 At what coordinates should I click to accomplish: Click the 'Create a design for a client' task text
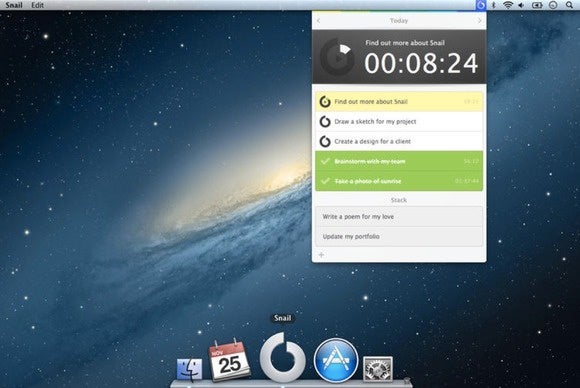pos(372,141)
